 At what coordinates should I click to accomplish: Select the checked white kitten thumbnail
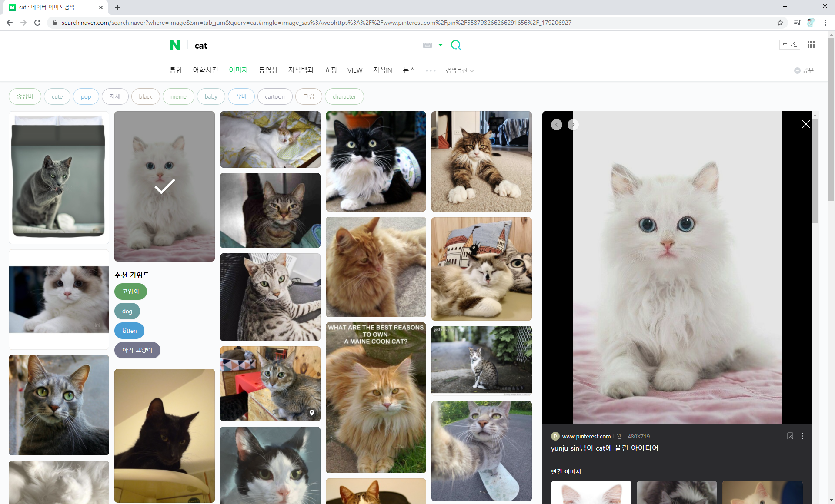click(164, 186)
